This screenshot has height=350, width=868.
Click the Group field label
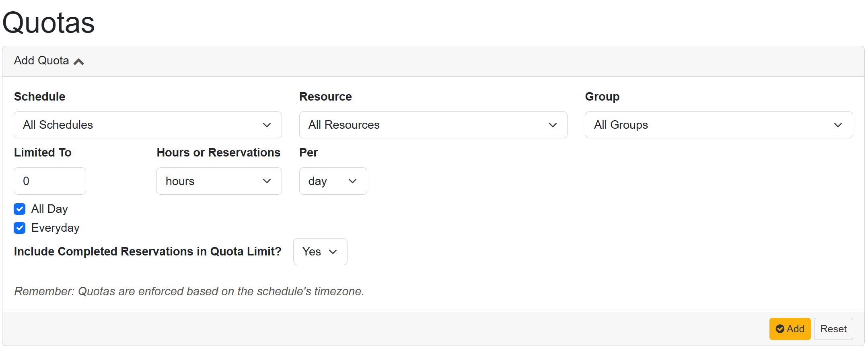tap(602, 97)
